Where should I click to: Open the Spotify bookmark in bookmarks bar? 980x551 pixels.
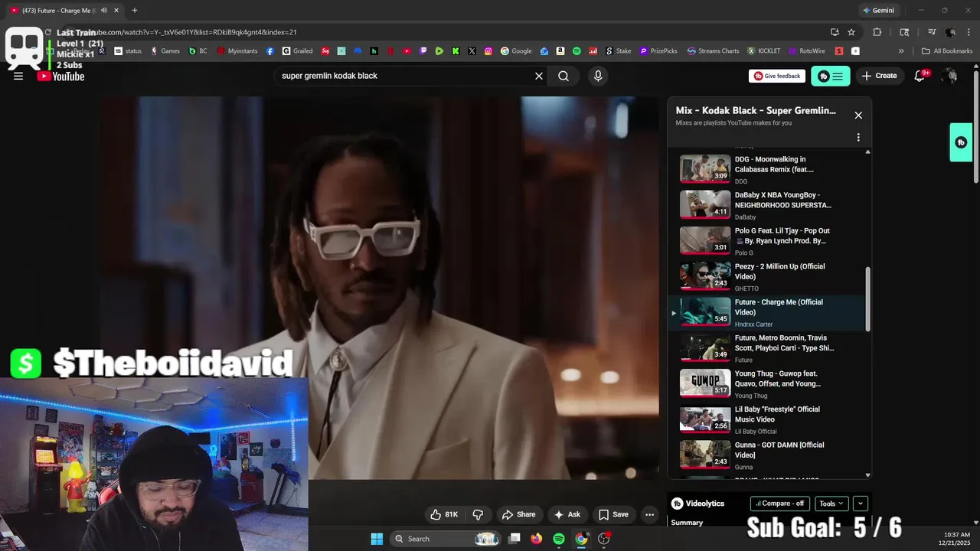(x=577, y=51)
